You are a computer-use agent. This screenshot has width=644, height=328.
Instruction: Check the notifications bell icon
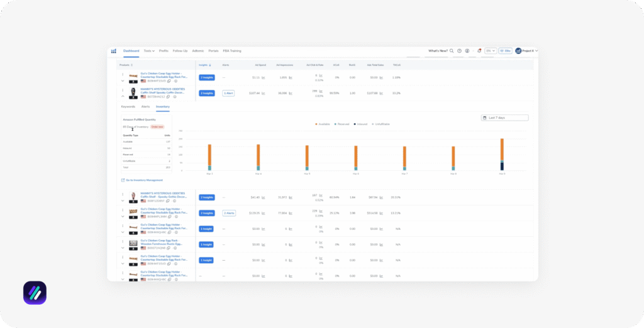[479, 51]
